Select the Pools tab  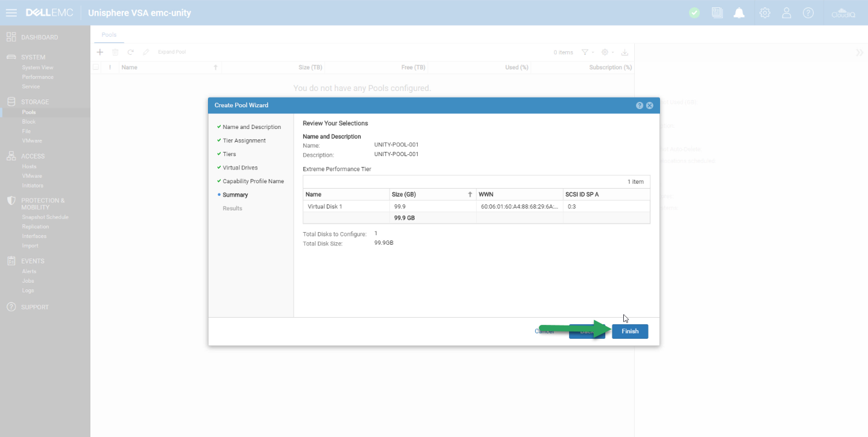point(109,35)
